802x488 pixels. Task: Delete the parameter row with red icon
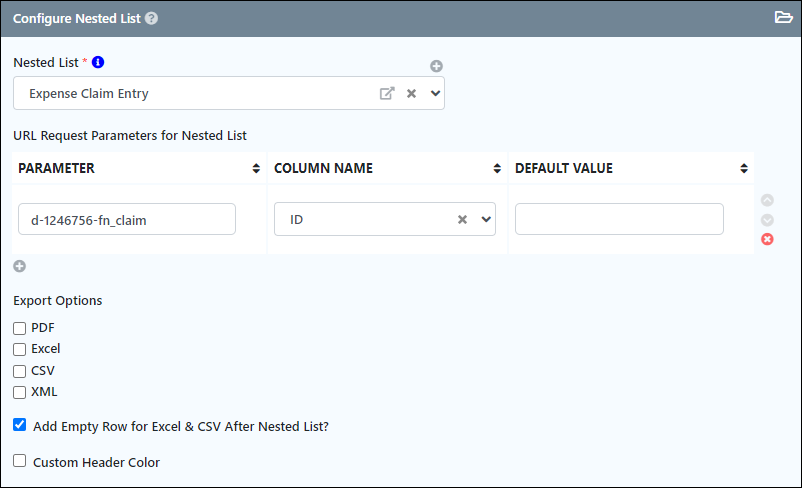click(x=767, y=239)
